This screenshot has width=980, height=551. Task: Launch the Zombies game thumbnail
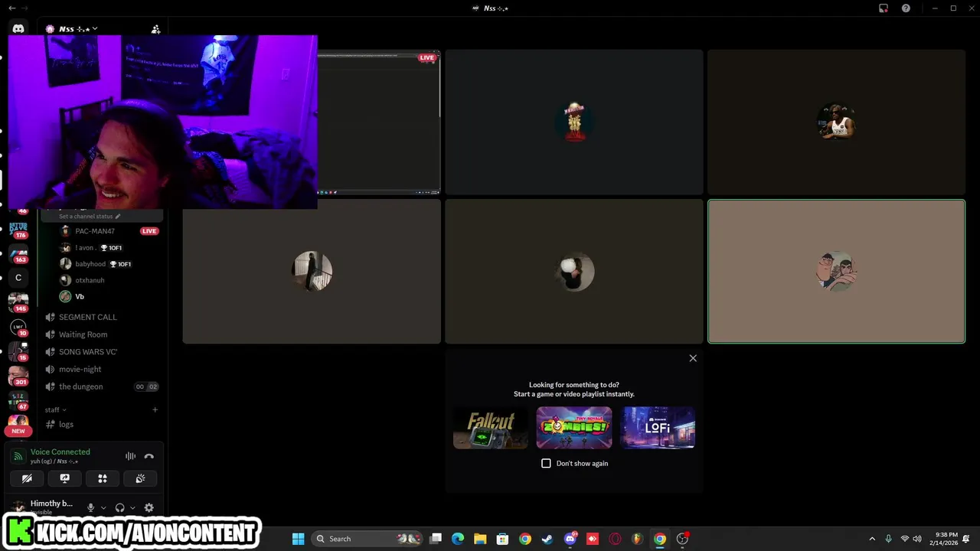coord(574,428)
